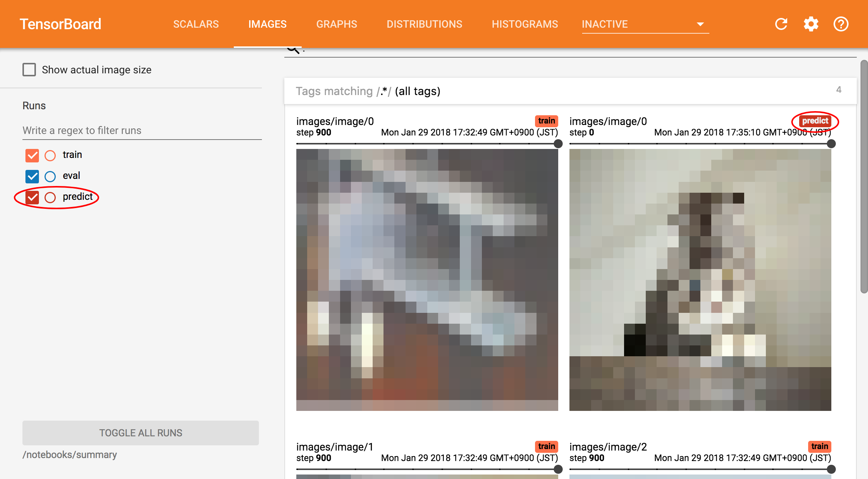The height and width of the screenshot is (479, 868).
Task: Click the INACTIVE dropdown arrow
Action: (700, 24)
